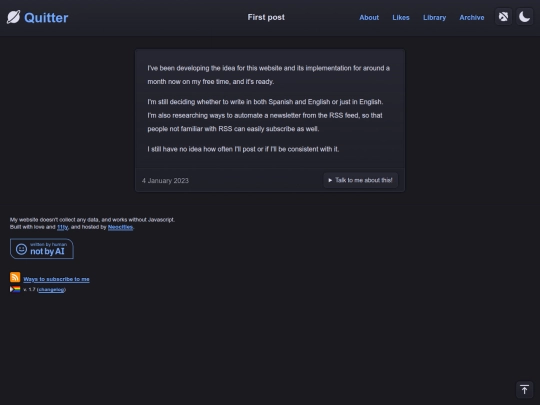The width and height of the screenshot is (540, 405).
Task: Click the Quitter planet logo icon
Action: coord(13,17)
